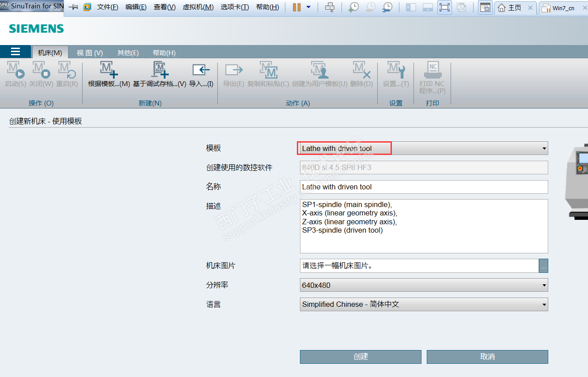Create new machine from template (根据模板)
The image size is (588, 377).
coord(109,70)
